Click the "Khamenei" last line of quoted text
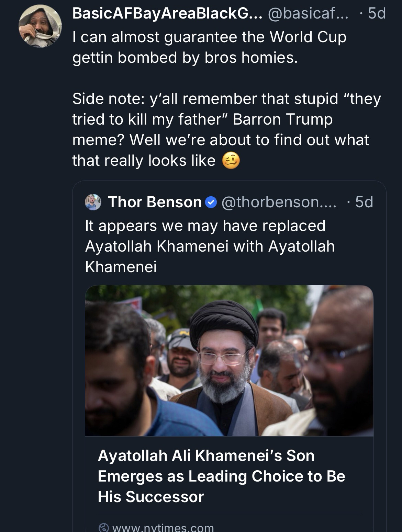Viewport: 402px width, 532px height. click(121, 267)
